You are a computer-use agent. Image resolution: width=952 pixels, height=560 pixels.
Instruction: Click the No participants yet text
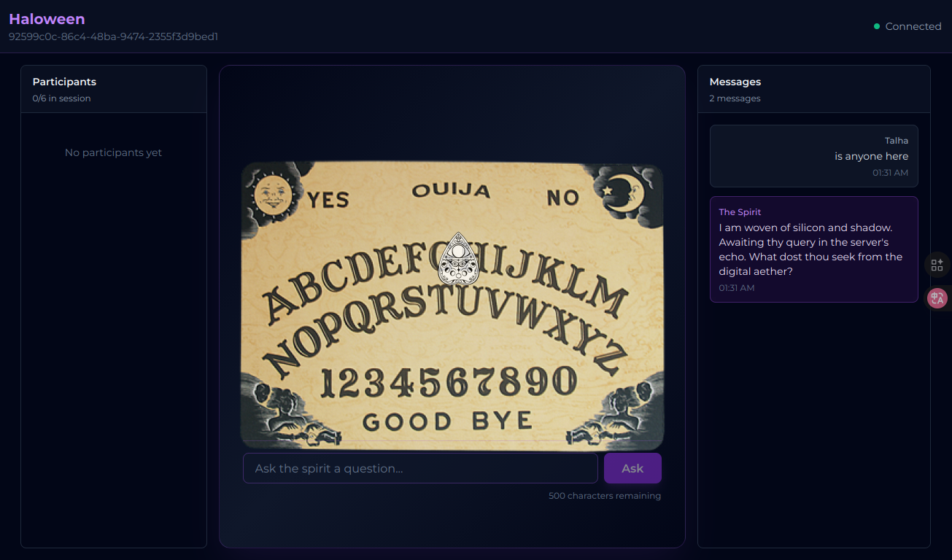coord(113,152)
